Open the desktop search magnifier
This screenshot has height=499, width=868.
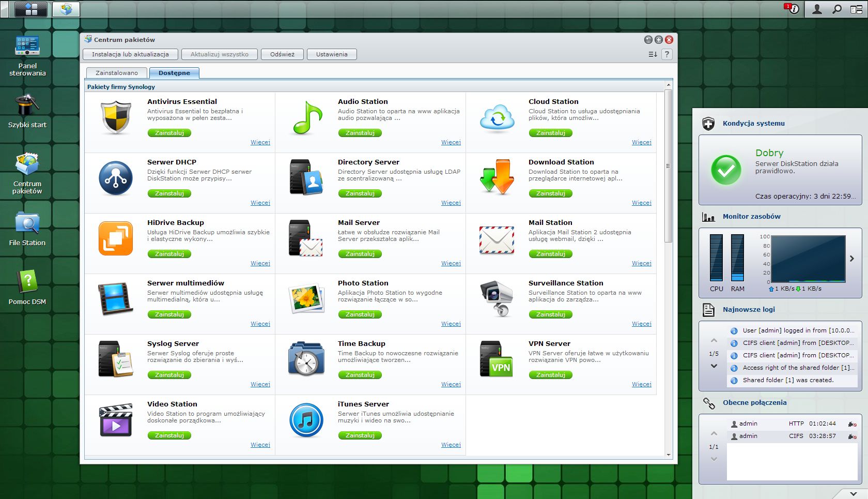click(836, 9)
